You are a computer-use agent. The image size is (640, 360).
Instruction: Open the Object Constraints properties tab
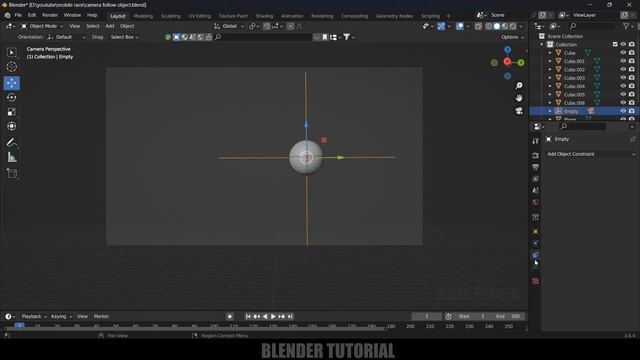[x=536, y=255]
